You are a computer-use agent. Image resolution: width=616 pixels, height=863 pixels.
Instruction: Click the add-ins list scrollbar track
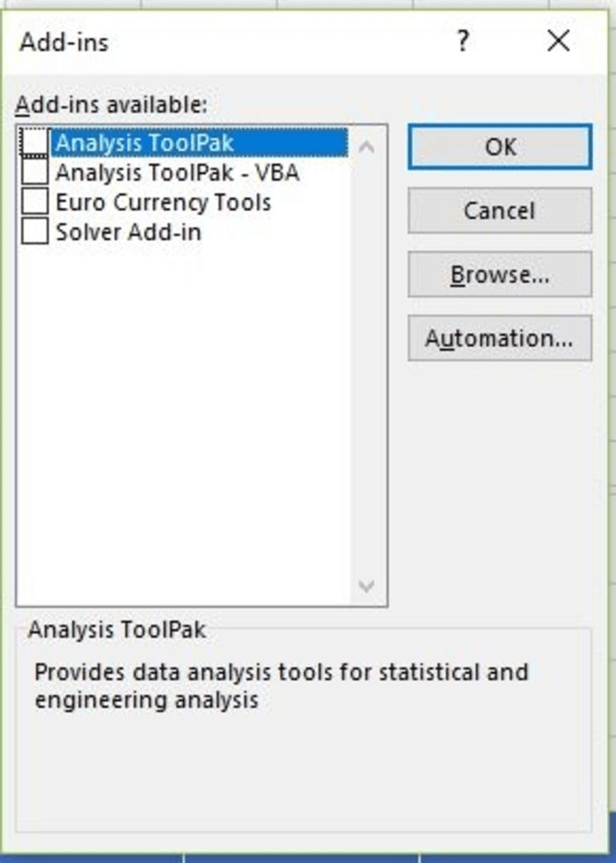[367, 370]
